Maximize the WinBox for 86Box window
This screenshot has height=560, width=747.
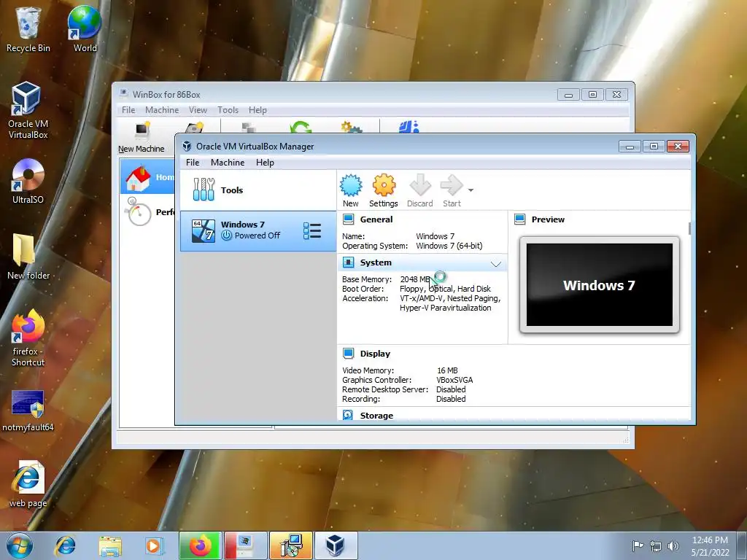point(592,94)
